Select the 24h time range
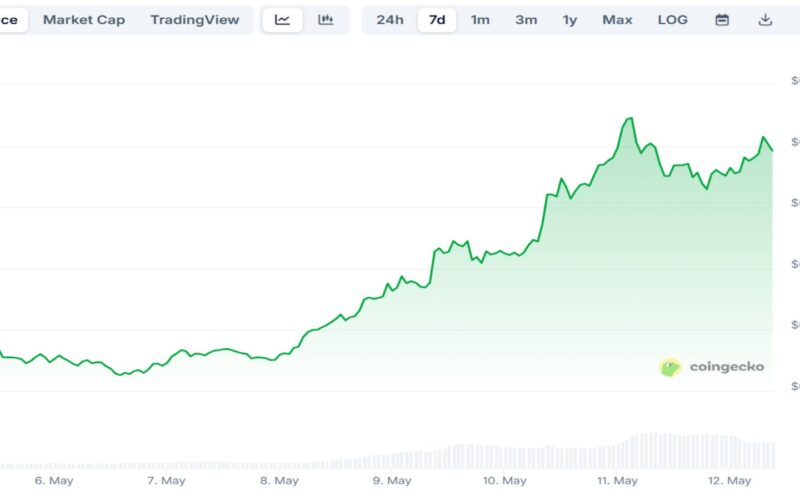 (390, 20)
